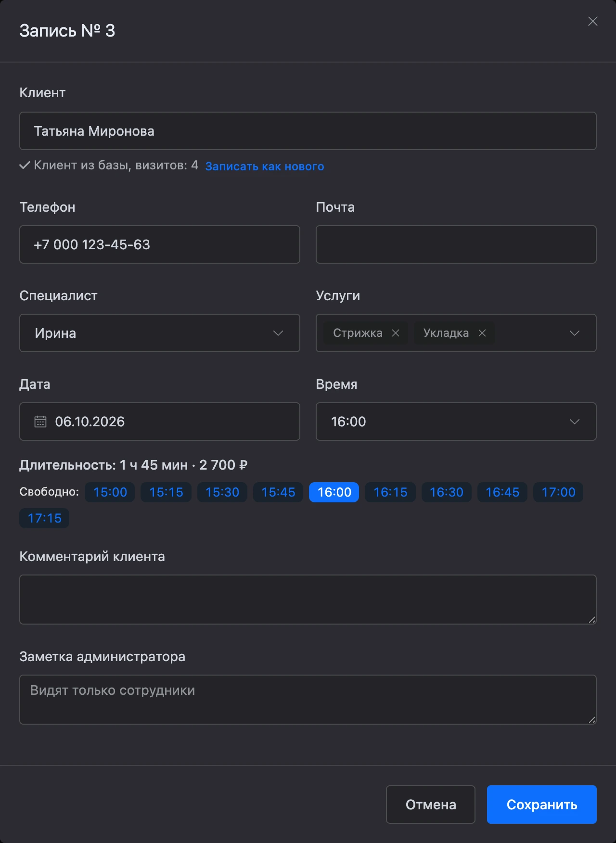The height and width of the screenshot is (843, 616).
Task: Cancel with the Отмена button
Action: click(431, 805)
